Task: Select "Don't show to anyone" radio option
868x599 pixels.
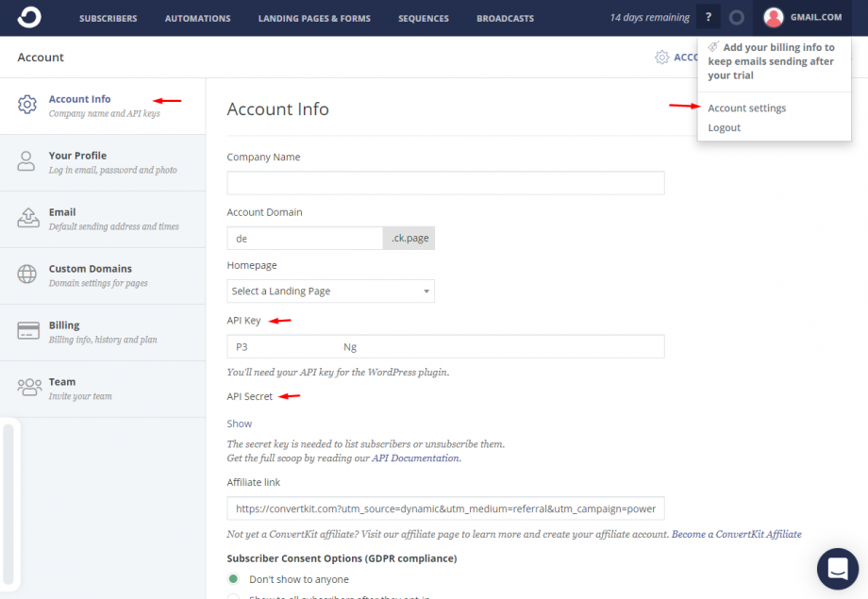Action: pos(233,579)
